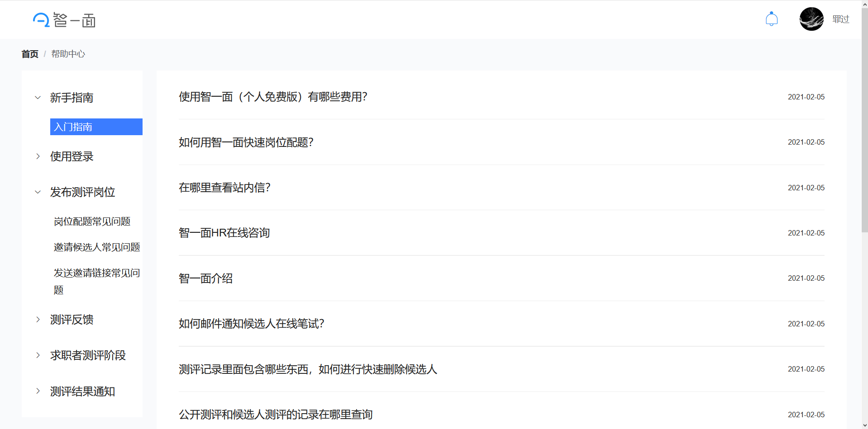
Task: Select 新手指南 menu heading
Action: click(x=72, y=98)
